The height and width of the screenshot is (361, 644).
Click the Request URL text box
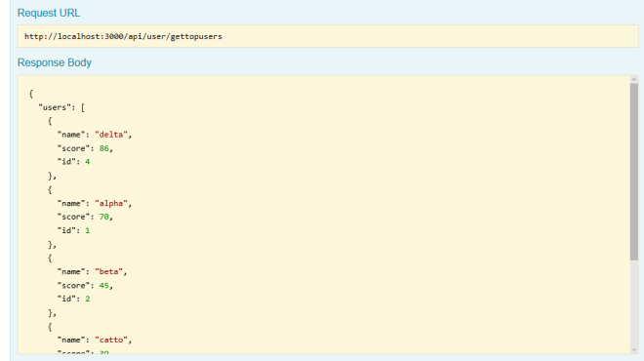tap(328, 36)
